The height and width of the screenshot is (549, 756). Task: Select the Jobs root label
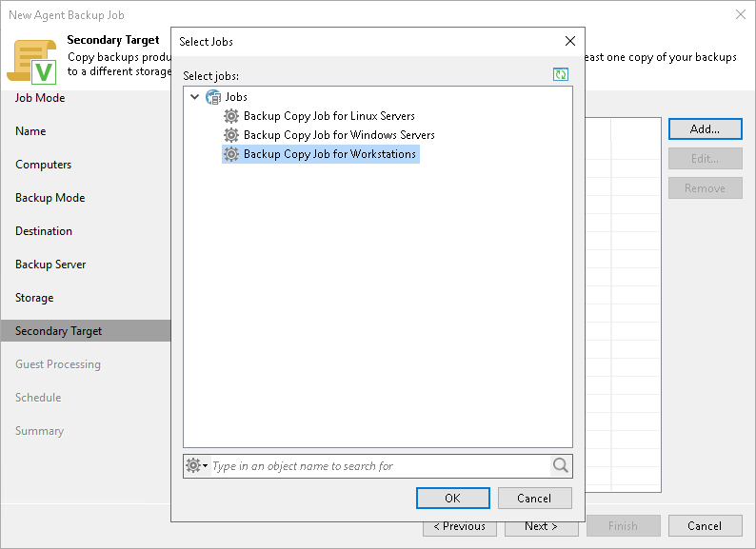(x=236, y=97)
